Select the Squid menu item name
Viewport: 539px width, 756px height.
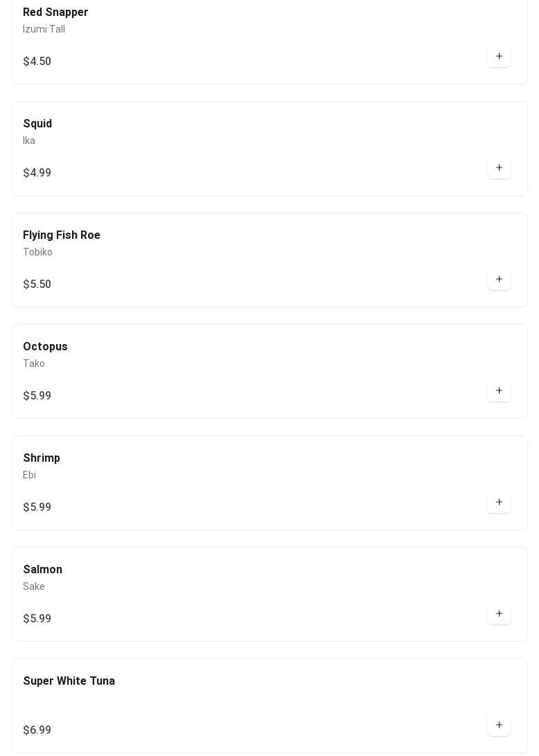(x=37, y=124)
